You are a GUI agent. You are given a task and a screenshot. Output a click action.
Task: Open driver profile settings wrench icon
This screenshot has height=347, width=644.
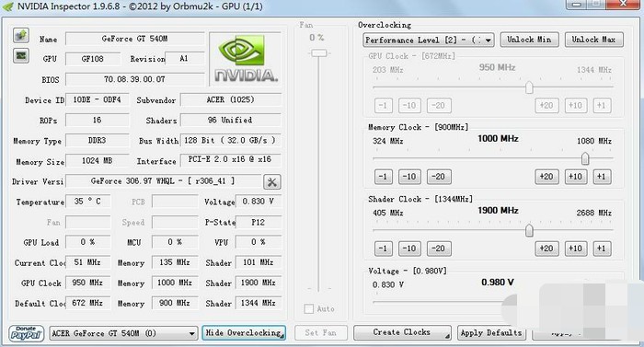click(272, 181)
